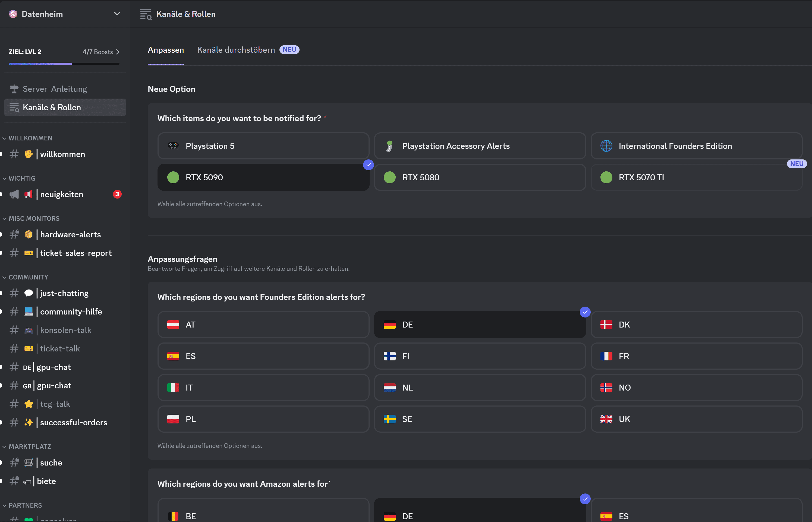This screenshot has width=812, height=522.
Task: Collapse the MISC MONITORS category
Action: tap(34, 218)
